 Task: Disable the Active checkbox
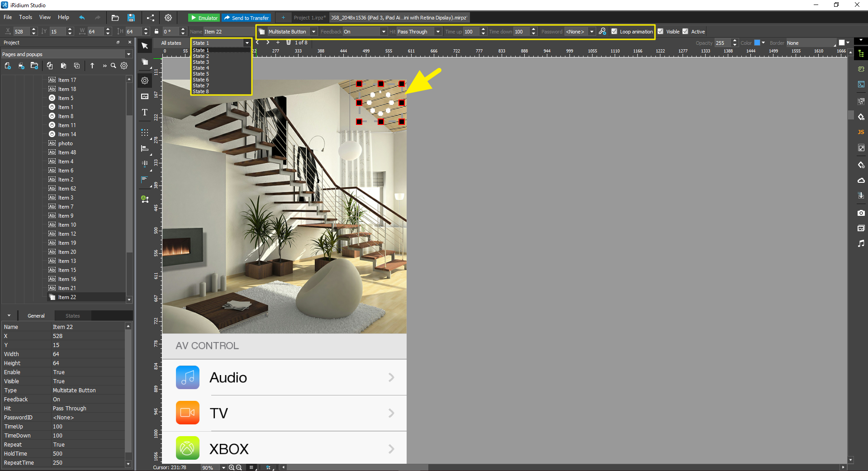point(685,31)
